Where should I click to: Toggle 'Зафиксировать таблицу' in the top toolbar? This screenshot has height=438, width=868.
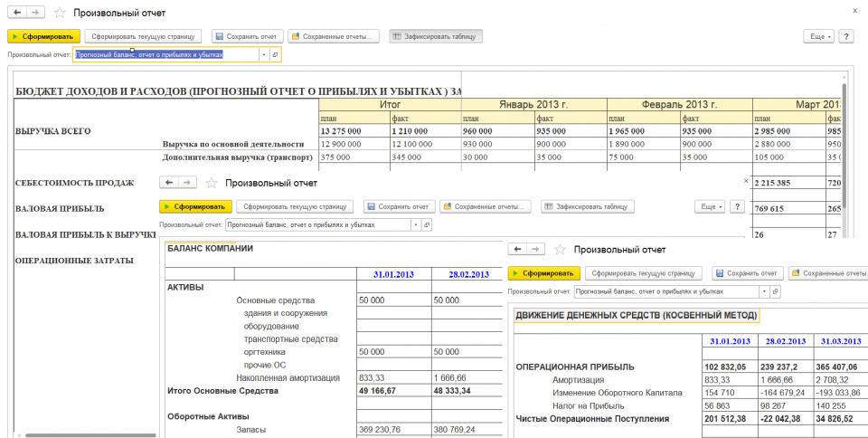[436, 37]
